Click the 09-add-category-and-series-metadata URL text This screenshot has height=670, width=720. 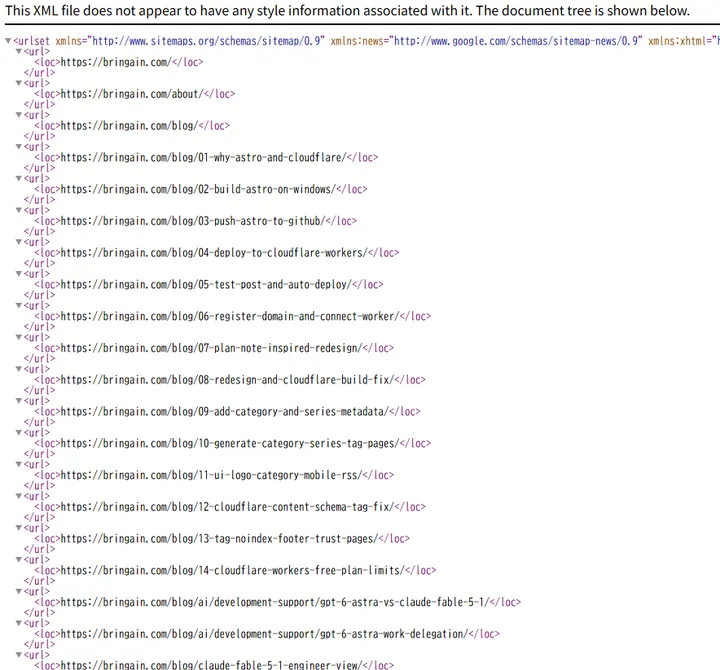225,411
